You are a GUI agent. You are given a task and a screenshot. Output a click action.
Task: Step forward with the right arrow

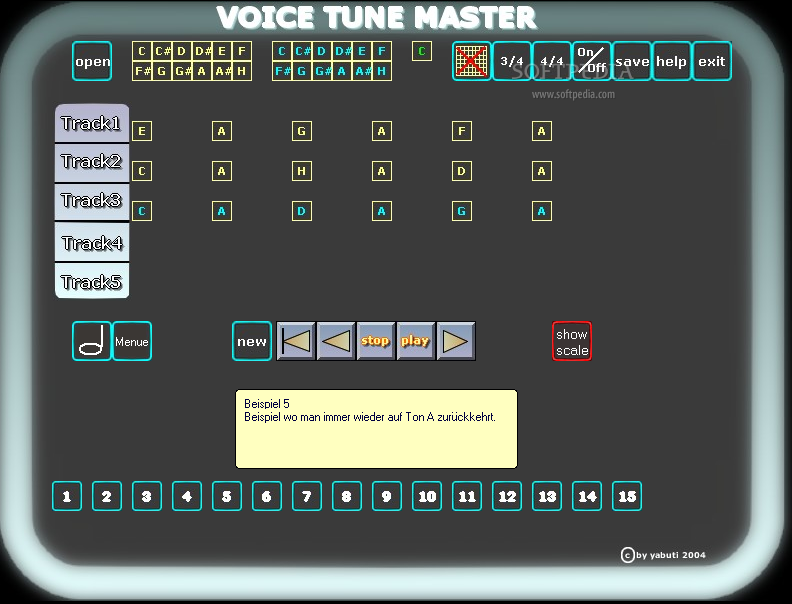pos(456,341)
